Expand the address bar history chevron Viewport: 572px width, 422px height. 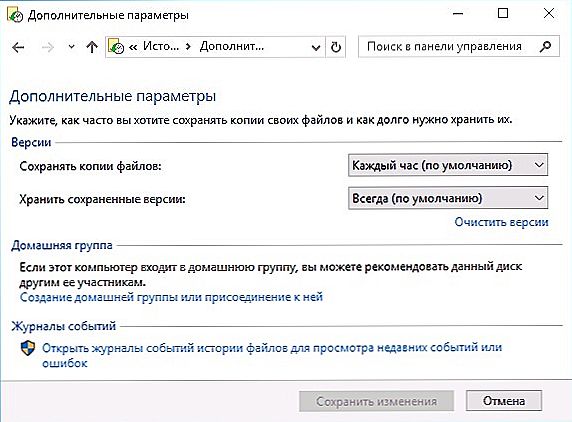click(x=316, y=47)
